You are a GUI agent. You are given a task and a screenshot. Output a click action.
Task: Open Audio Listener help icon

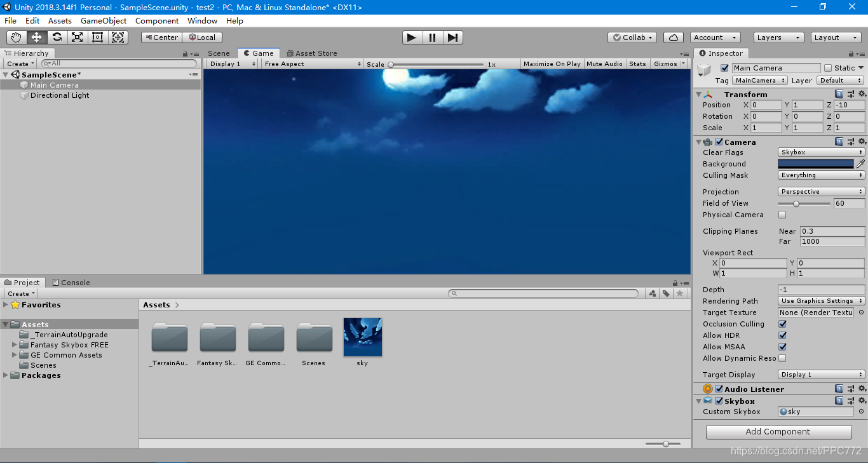pos(839,389)
